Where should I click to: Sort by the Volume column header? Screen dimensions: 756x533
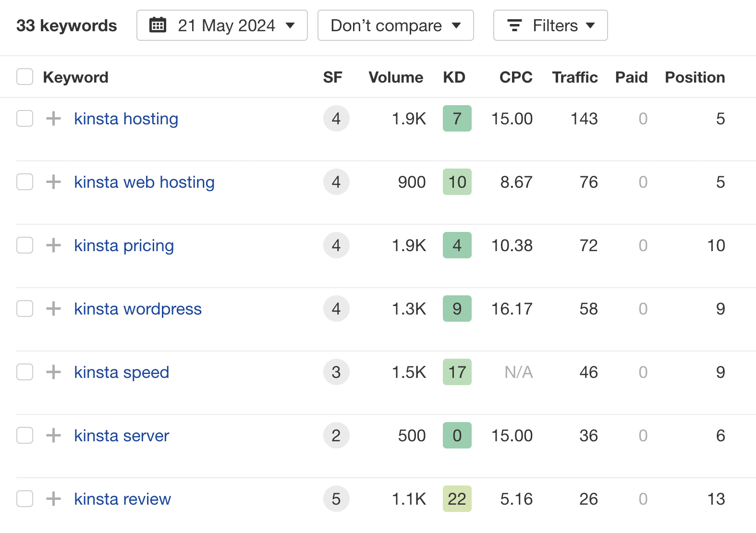395,77
